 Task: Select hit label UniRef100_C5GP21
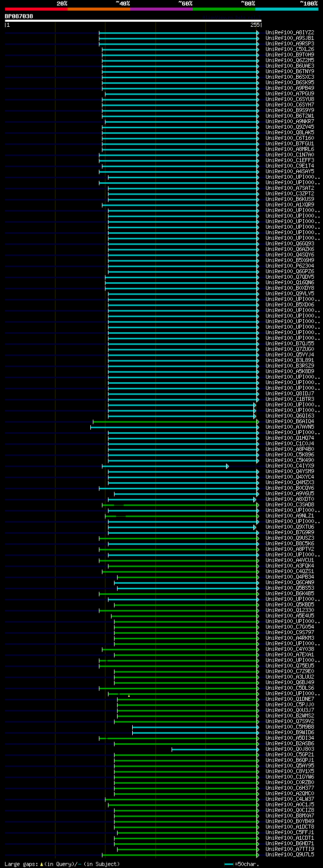pos(290,755)
